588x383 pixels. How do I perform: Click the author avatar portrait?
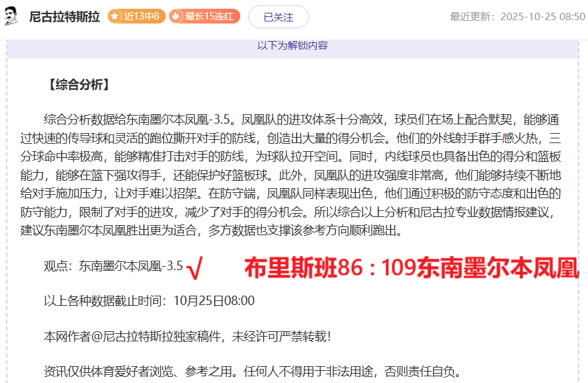coord(11,17)
